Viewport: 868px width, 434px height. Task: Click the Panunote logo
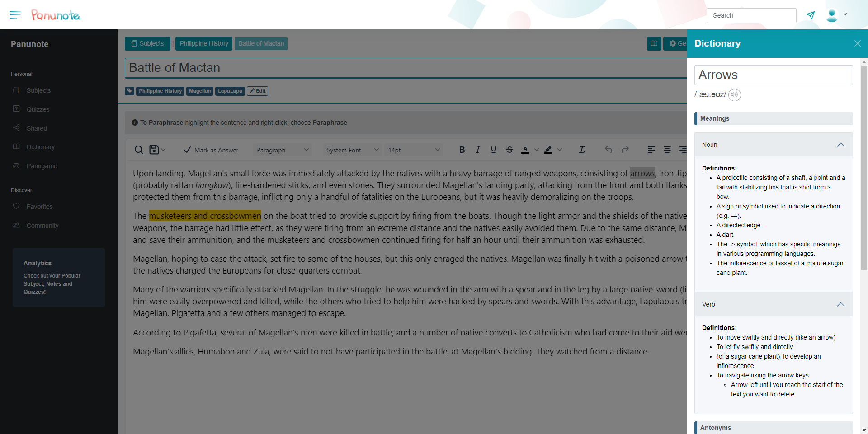[56, 15]
